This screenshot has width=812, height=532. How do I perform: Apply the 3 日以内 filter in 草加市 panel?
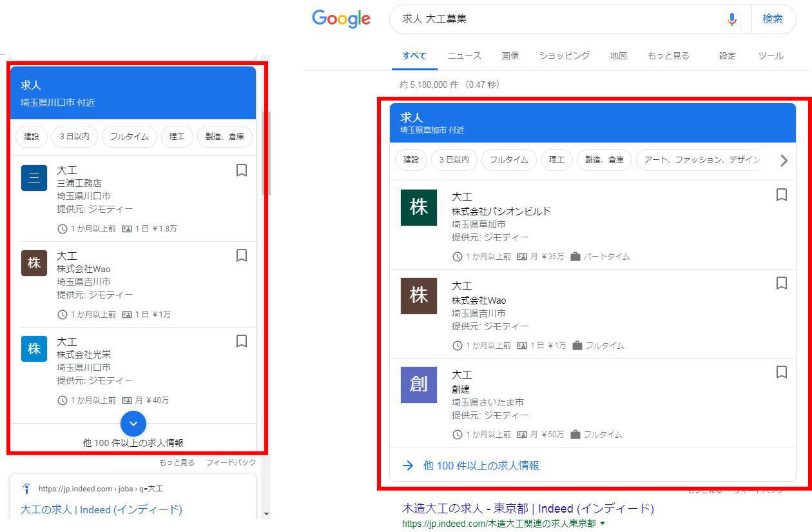[x=454, y=160]
